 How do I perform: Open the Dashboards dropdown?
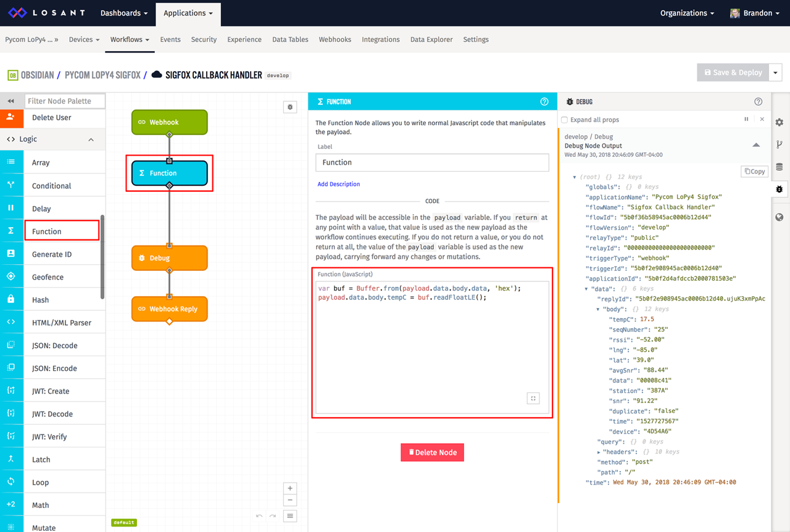pos(124,13)
